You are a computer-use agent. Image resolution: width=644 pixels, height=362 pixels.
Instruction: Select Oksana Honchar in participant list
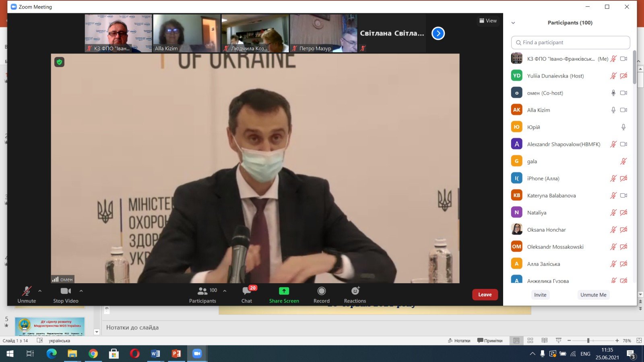[546, 230]
